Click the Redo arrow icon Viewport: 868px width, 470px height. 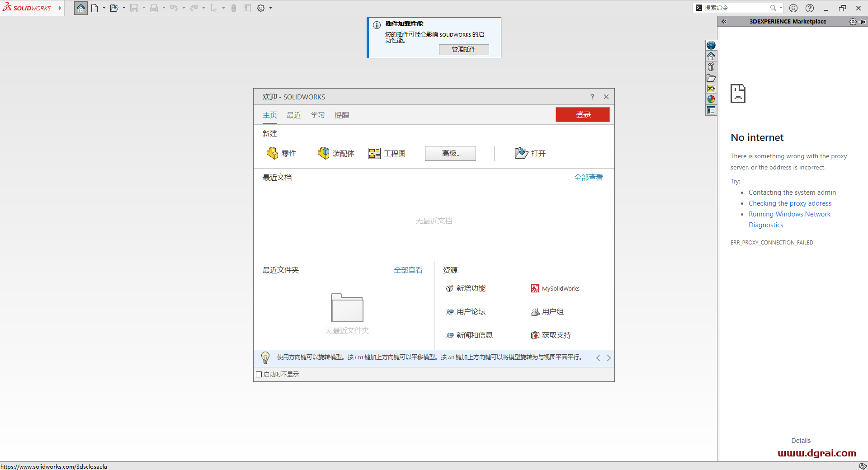coord(194,8)
